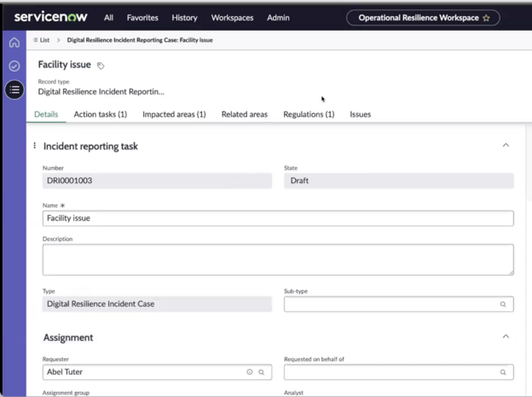This screenshot has width=532, height=397.
Task: Click the Type field Digital Resilience Incident Case
Action: point(157,304)
